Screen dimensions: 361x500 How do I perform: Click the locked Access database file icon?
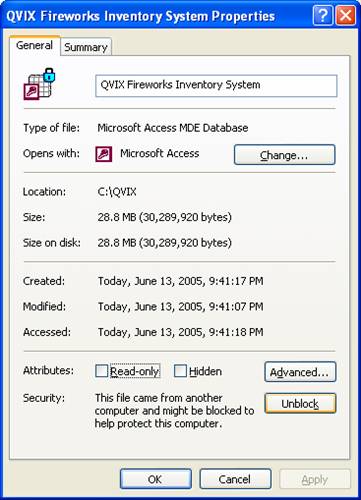pyautogui.click(x=39, y=84)
